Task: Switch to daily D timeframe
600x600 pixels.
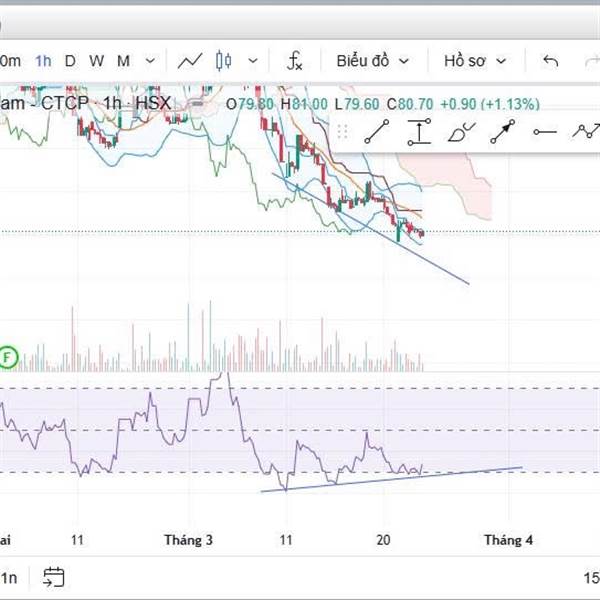Action: (x=70, y=61)
